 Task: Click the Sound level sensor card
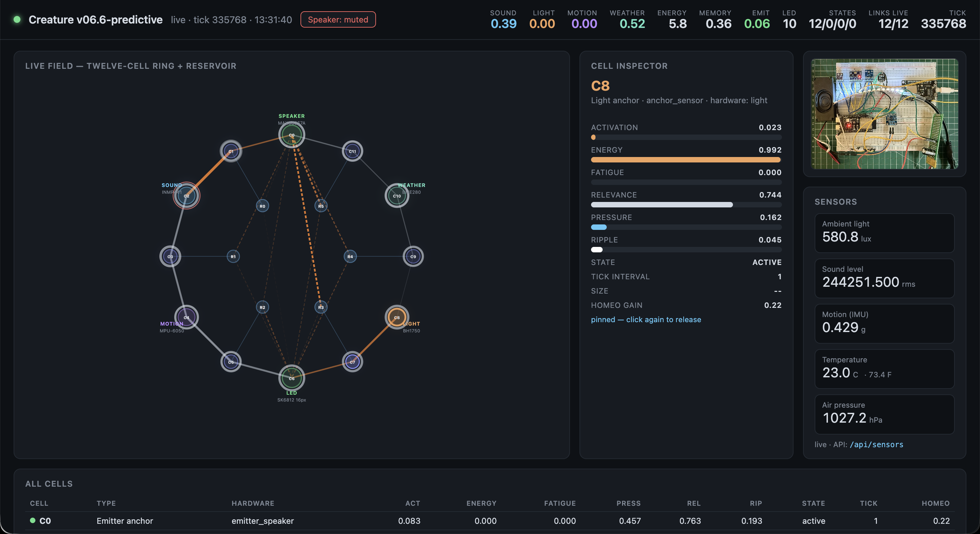pyautogui.click(x=884, y=279)
